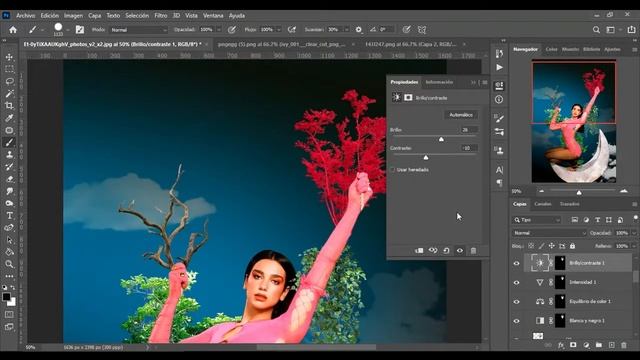Image resolution: width=640 pixels, height=360 pixels.
Task: Toggle adjustment visibility eye in Propiedades
Action: click(460, 251)
